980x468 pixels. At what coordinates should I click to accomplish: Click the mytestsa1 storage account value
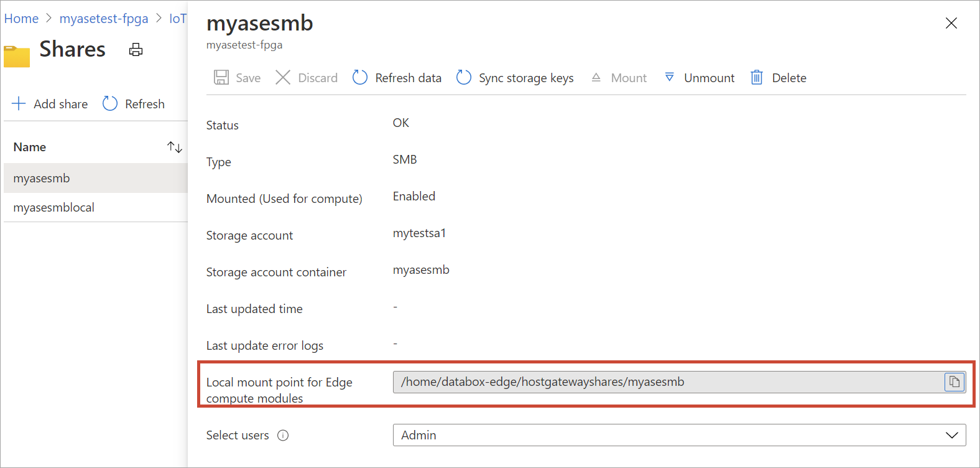pyautogui.click(x=420, y=233)
